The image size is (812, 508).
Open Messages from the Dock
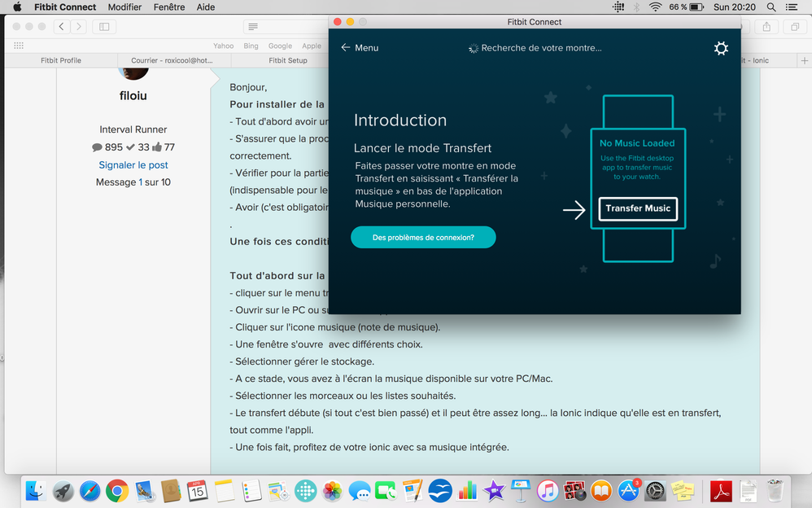coord(360,490)
